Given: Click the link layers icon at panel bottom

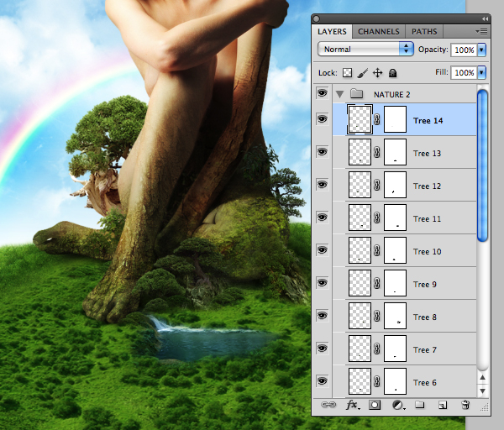Looking at the screenshot, I should (328, 405).
